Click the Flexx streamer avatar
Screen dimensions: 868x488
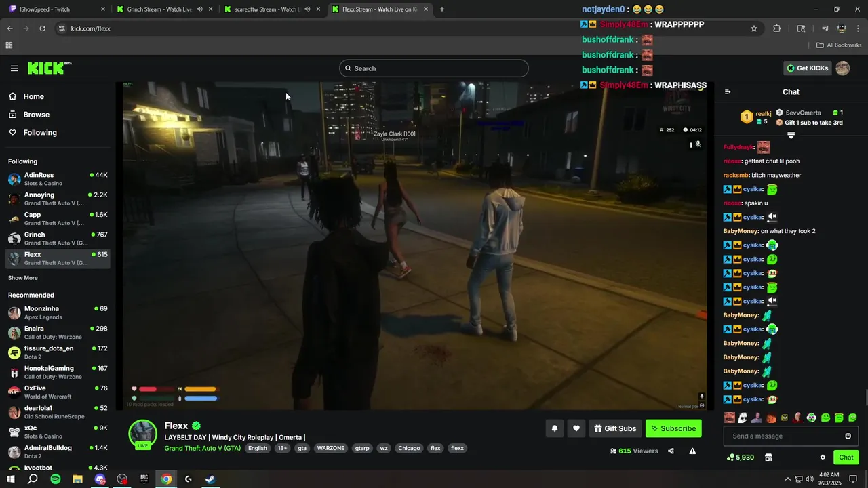pyautogui.click(x=143, y=434)
